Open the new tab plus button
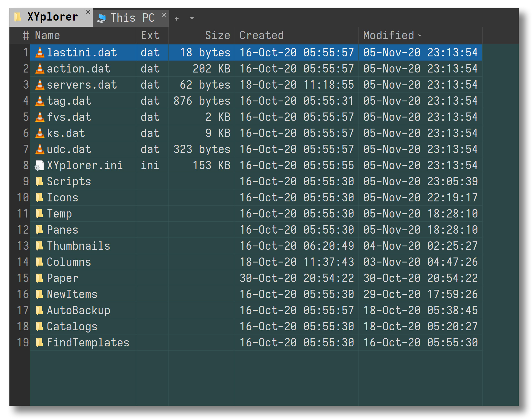532x420 pixels. click(x=177, y=19)
